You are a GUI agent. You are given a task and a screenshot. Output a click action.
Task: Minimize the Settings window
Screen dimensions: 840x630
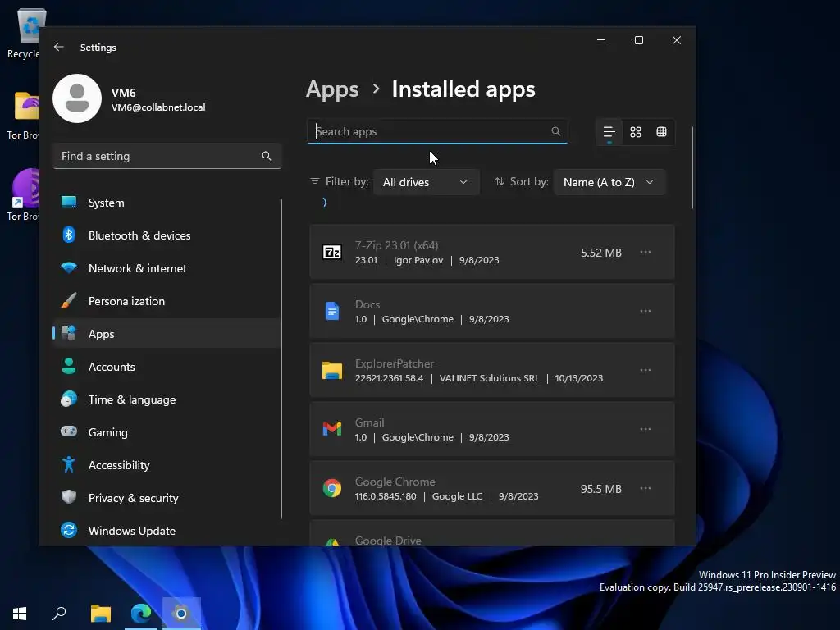601,40
